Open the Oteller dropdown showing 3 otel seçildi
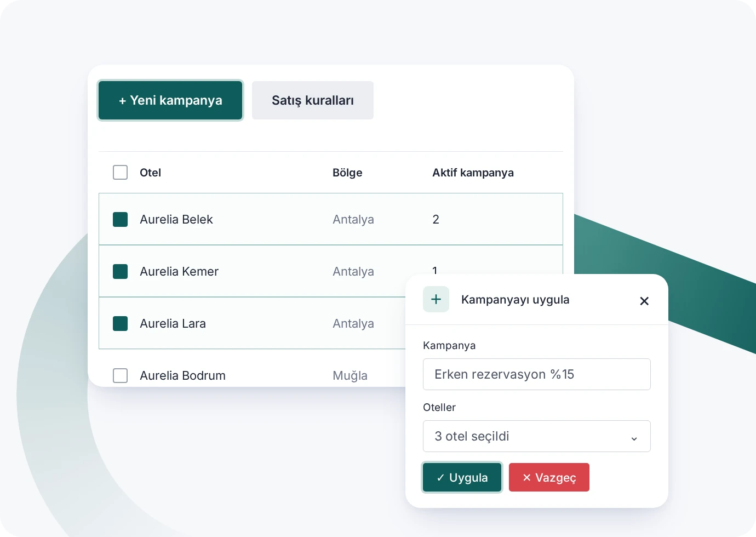Viewport: 756px width, 537px height. click(537, 436)
